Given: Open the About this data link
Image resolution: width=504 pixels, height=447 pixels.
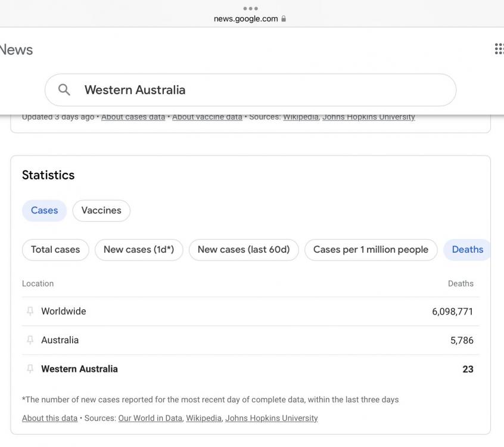Looking at the screenshot, I should point(49,418).
